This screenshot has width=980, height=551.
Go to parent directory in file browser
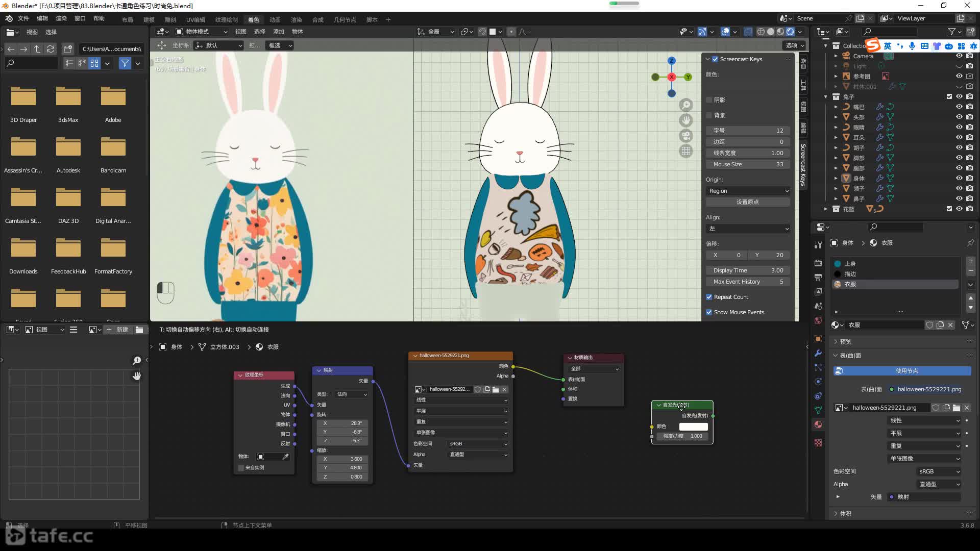click(37, 49)
